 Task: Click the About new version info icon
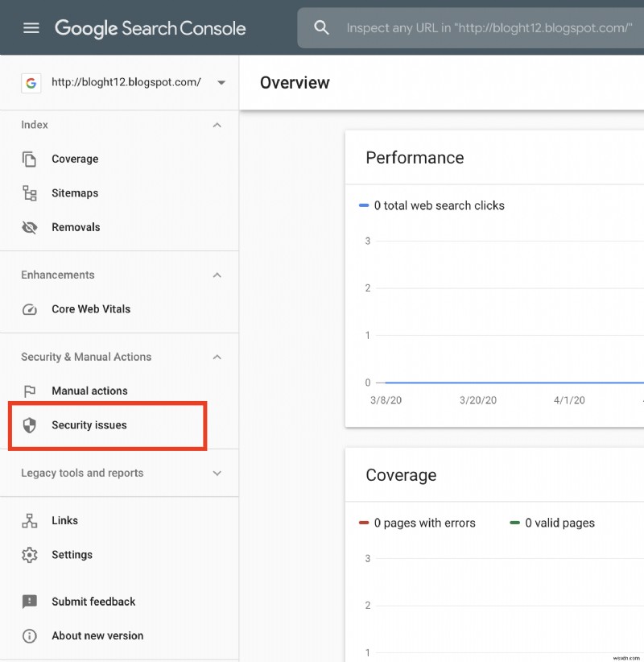click(x=30, y=635)
